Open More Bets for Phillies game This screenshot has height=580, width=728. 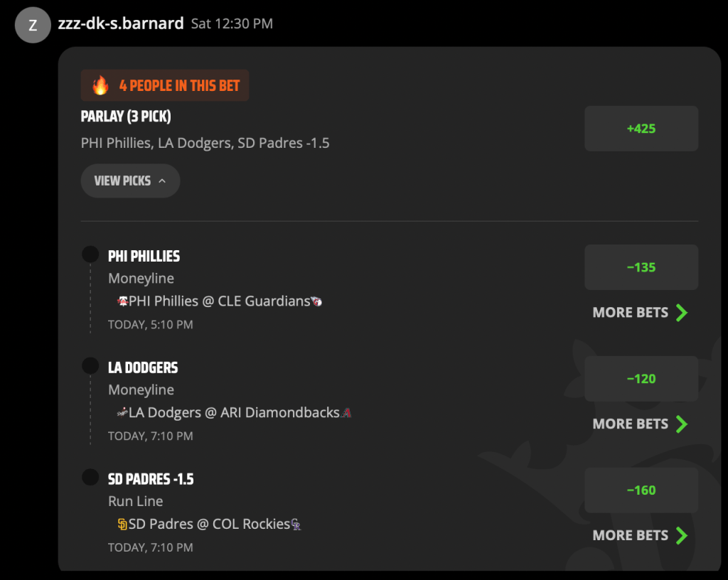641,313
